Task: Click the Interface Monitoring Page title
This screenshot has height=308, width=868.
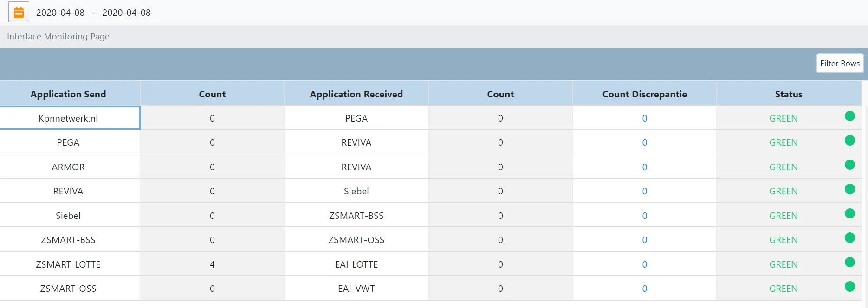Action: click(58, 36)
